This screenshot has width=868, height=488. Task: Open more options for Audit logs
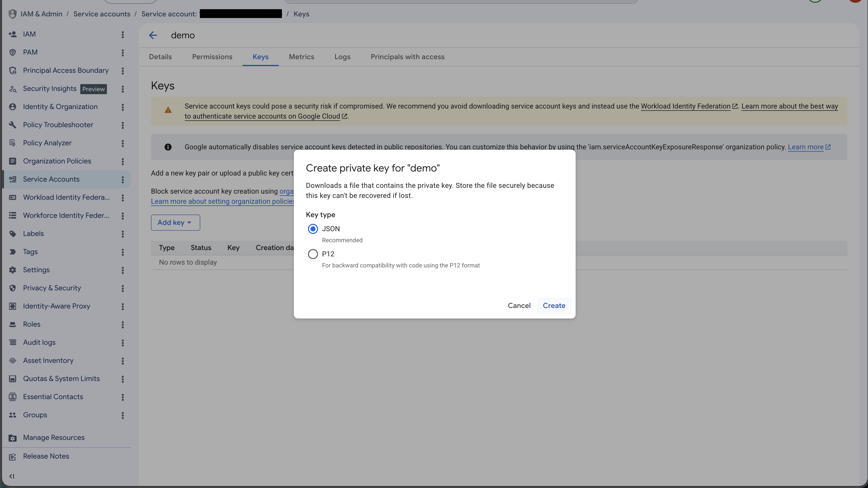tap(123, 343)
